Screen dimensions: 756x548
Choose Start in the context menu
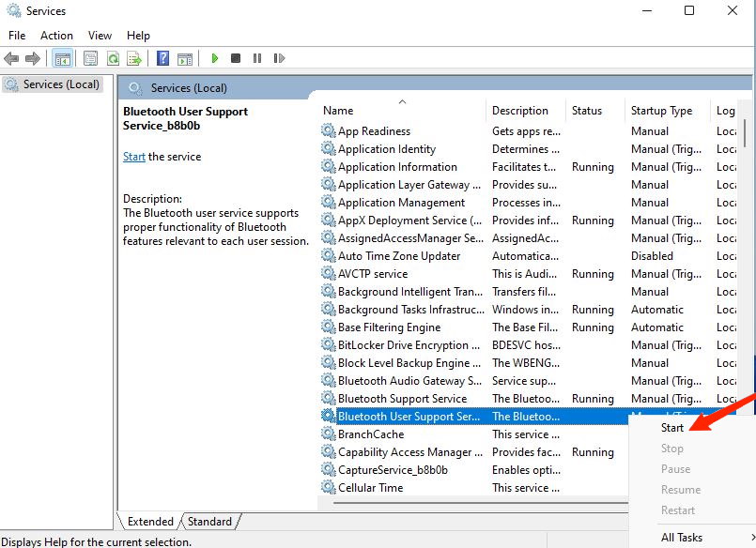(672, 428)
